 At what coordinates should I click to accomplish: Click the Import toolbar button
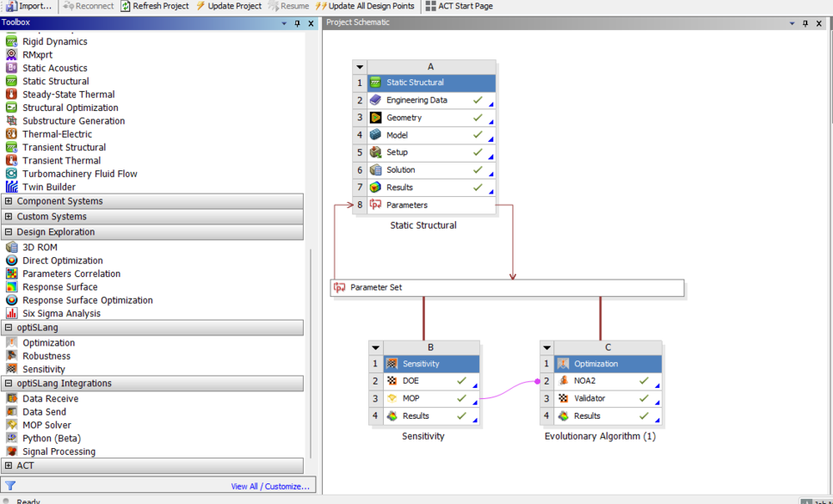point(30,6)
